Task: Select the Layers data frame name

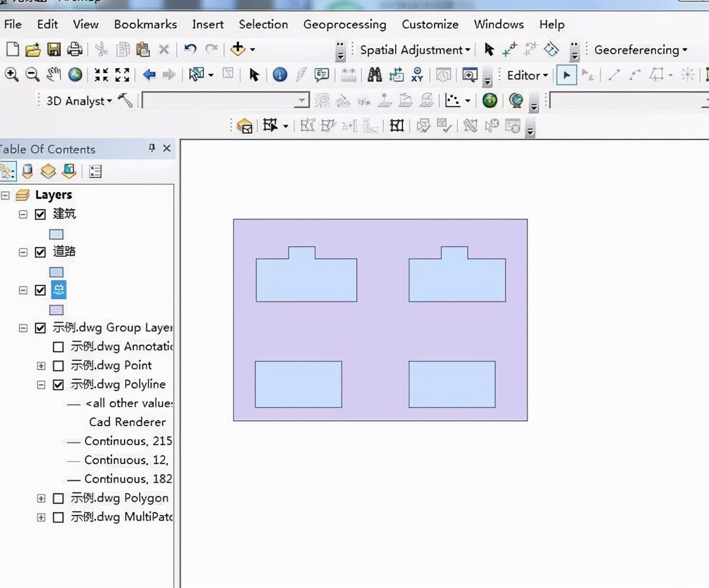Action: [53, 195]
